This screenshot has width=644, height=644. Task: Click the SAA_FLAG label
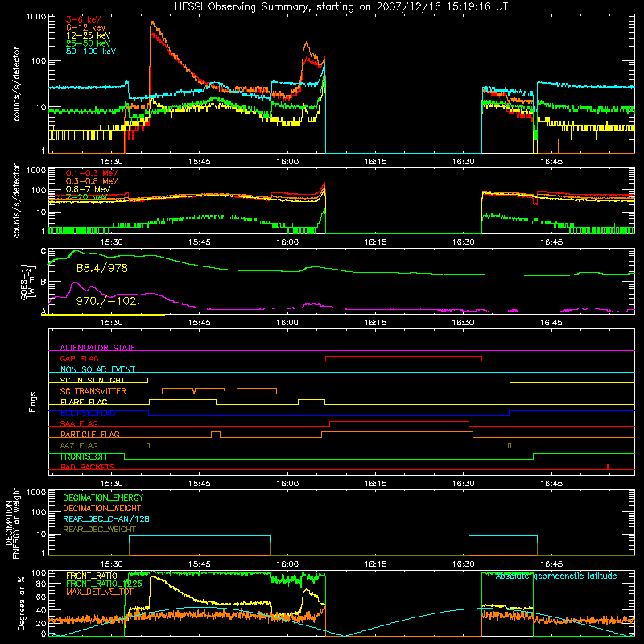coord(79,423)
